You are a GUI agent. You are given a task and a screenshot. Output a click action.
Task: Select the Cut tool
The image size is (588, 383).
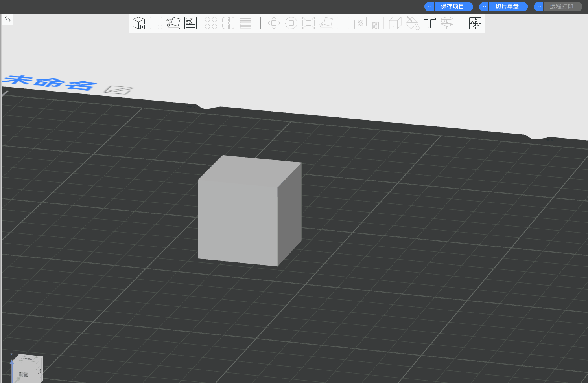point(343,23)
